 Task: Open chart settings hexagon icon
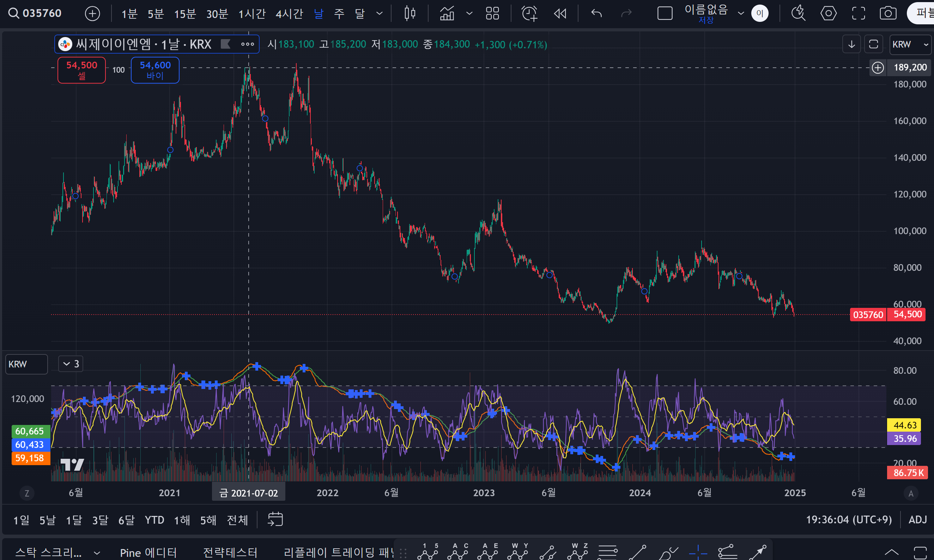828,14
